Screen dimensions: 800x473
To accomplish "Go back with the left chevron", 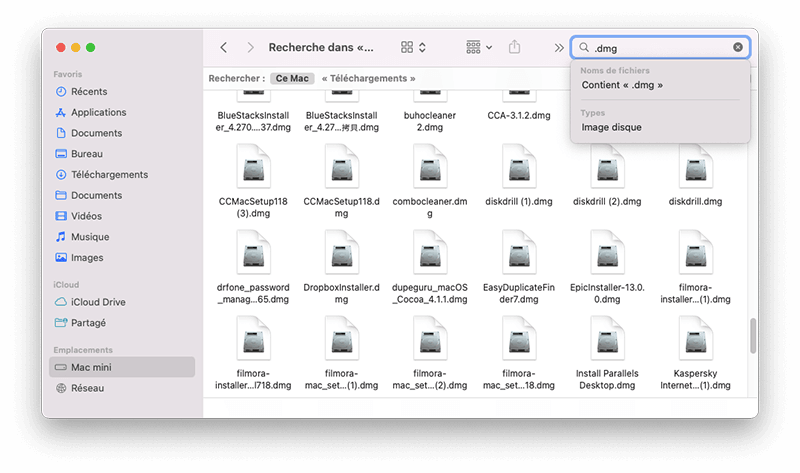I will click(223, 47).
